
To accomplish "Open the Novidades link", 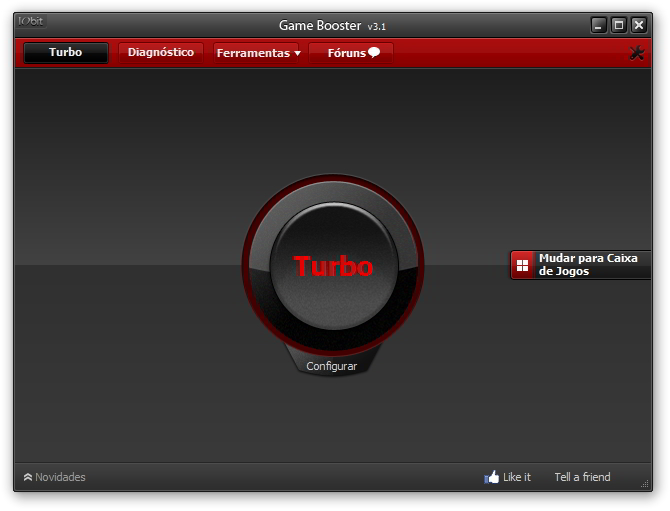I will [x=60, y=477].
